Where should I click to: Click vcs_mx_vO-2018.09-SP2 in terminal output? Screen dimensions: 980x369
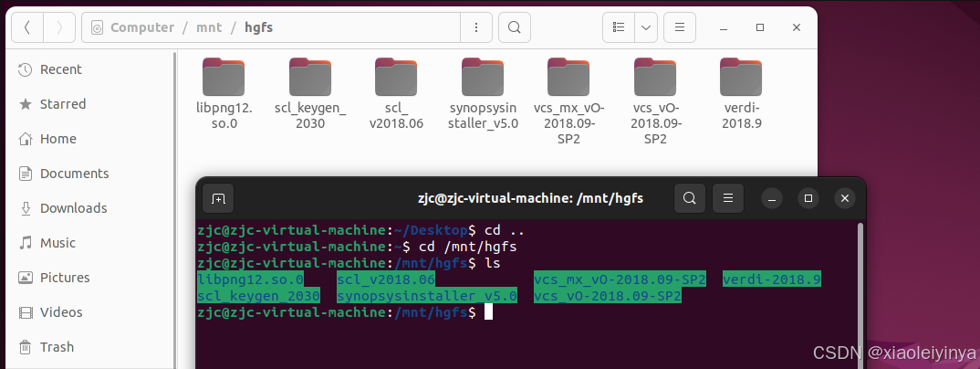[620, 279]
